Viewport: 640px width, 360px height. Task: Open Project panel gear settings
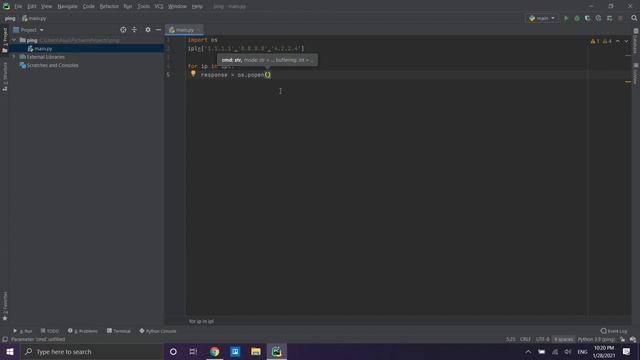tap(148, 30)
